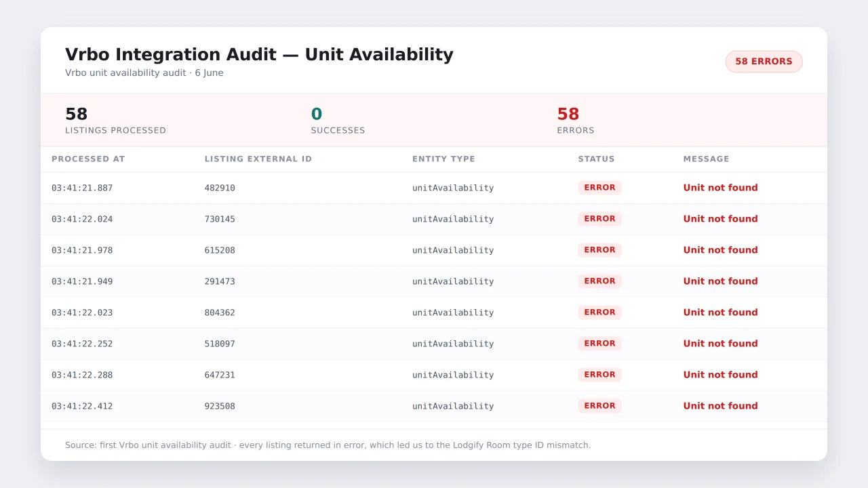
Task: Click the 58 Errors stat in the summary
Action: pyautogui.click(x=576, y=120)
